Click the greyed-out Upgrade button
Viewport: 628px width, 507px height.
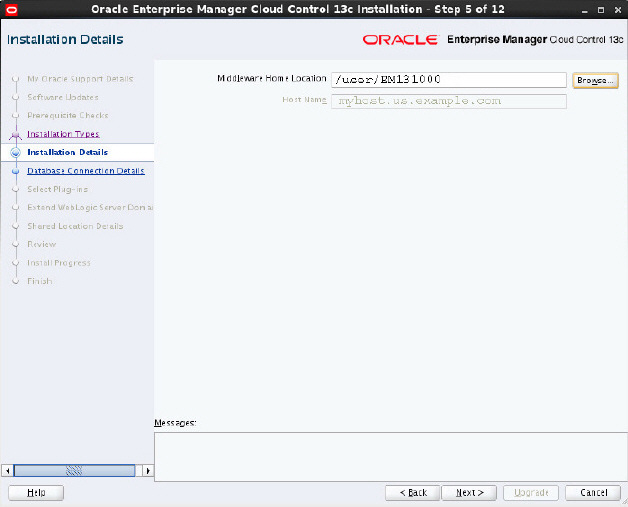pos(531,493)
